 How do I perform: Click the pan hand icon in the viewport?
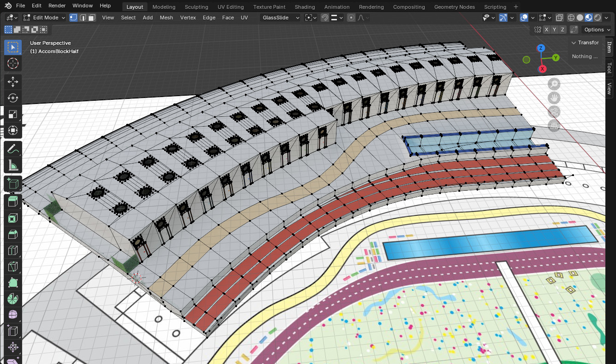(554, 97)
